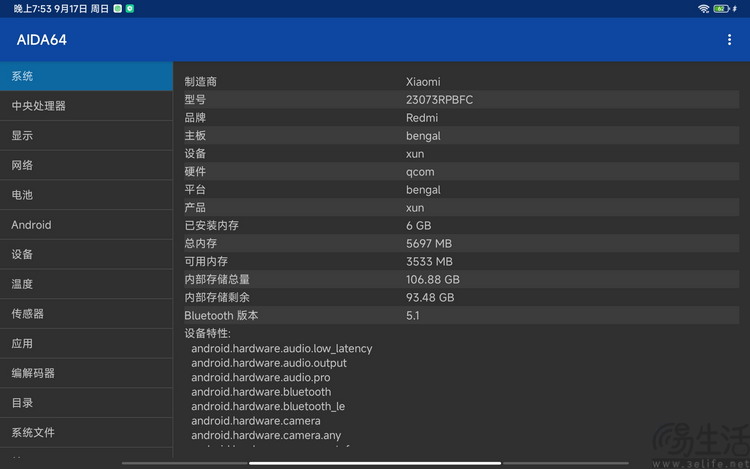Select the Bluetooth 版本 5.1 row
Viewport: 750px width, 469px height.
pos(462,316)
